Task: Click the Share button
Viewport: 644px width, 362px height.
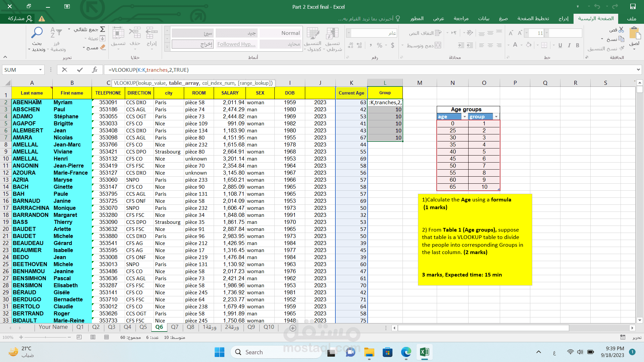Action: [20, 18]
